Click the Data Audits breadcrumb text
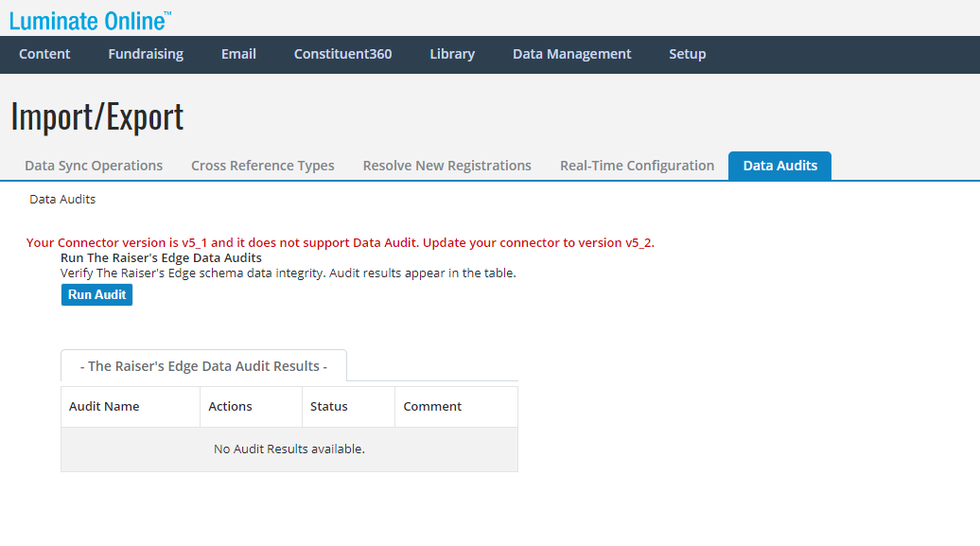 click(62, 200)
